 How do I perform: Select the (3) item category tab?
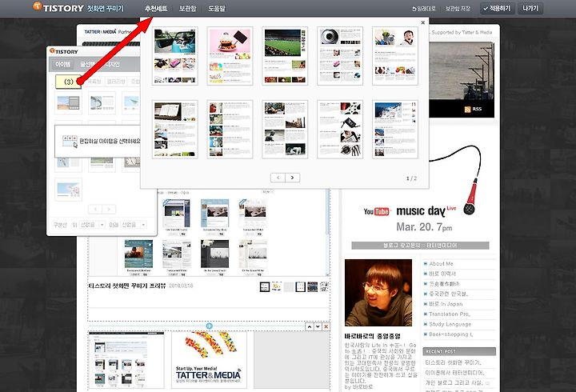click(69, 82)
